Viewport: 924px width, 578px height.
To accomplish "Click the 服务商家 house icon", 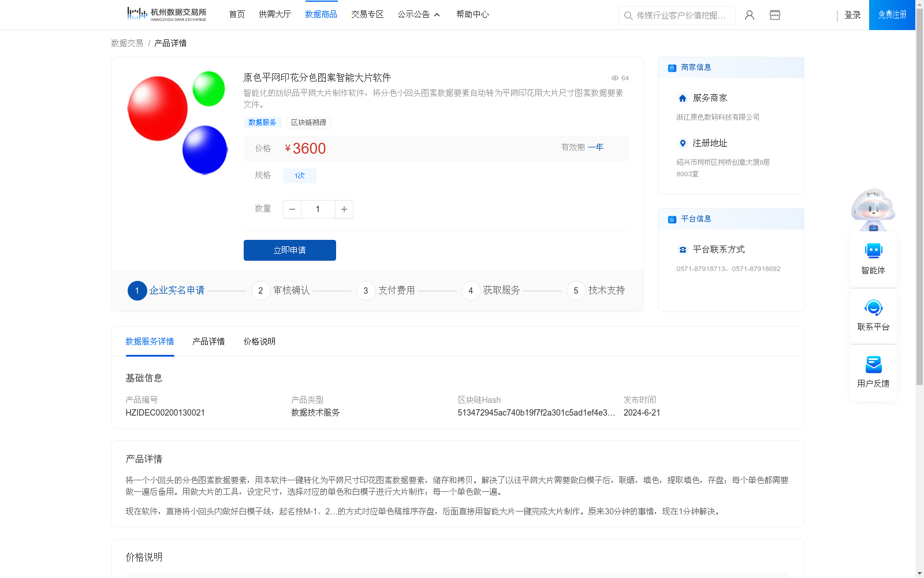I will coord(683,98).
